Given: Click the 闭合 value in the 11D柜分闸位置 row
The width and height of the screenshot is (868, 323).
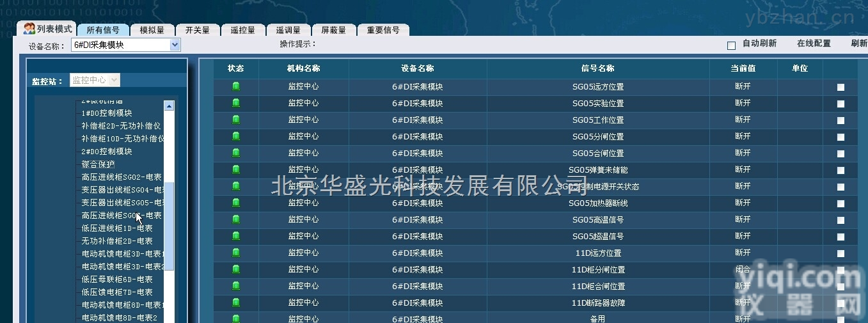Looking at the screenshot, I should 743,269.
